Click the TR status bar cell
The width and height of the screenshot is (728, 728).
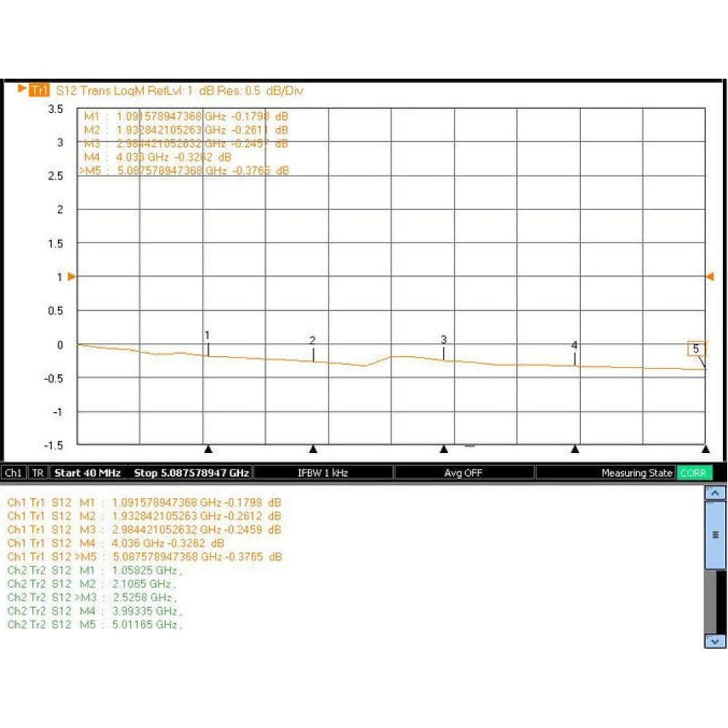tap(38, 472)
